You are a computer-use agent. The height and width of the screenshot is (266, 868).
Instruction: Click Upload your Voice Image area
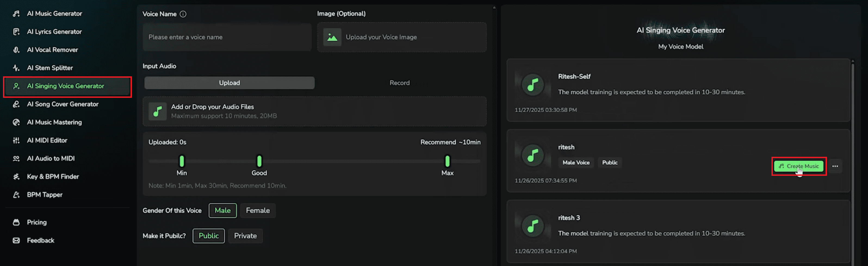click(402, 37)
